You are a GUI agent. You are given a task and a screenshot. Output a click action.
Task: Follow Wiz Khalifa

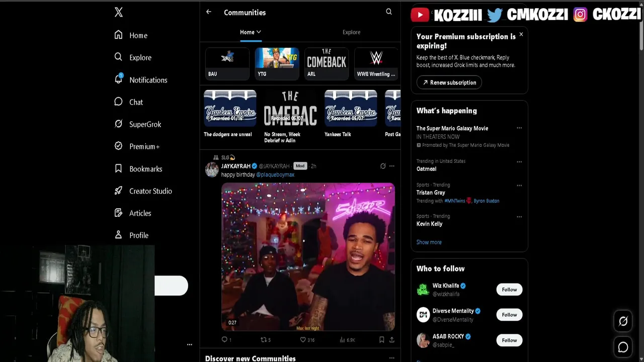[x=509, y=290]
